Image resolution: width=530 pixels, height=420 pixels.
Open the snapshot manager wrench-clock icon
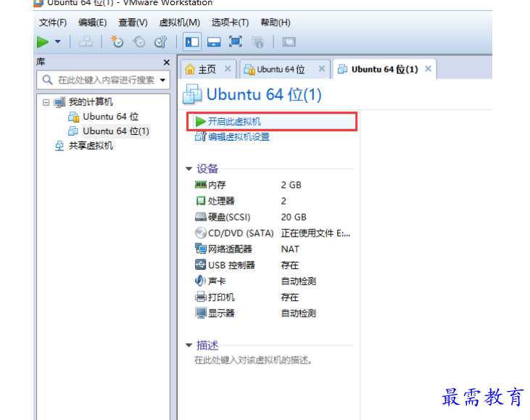[x=160, y=42]
